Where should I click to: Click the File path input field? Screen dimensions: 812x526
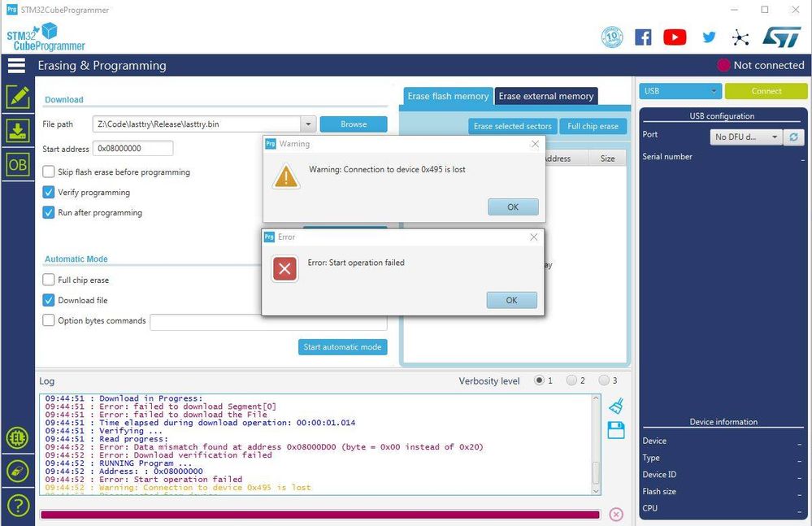pos(197,124)
